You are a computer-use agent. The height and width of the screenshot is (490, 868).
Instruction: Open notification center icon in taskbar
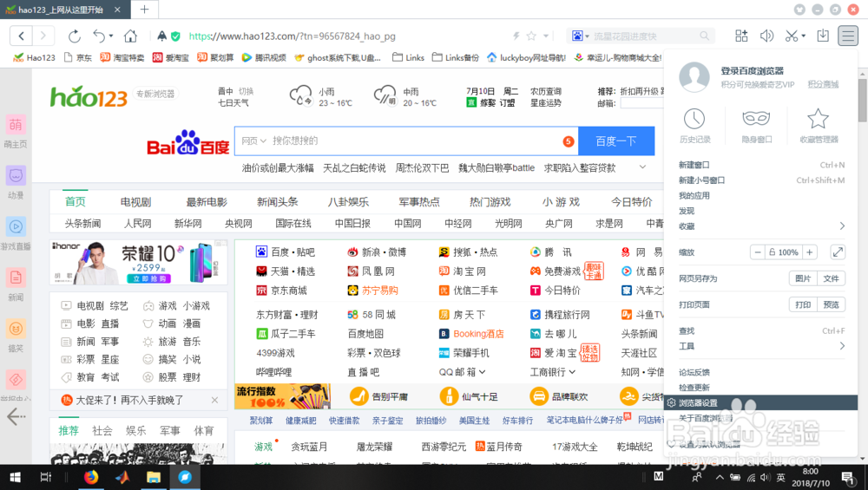[847, 477]
